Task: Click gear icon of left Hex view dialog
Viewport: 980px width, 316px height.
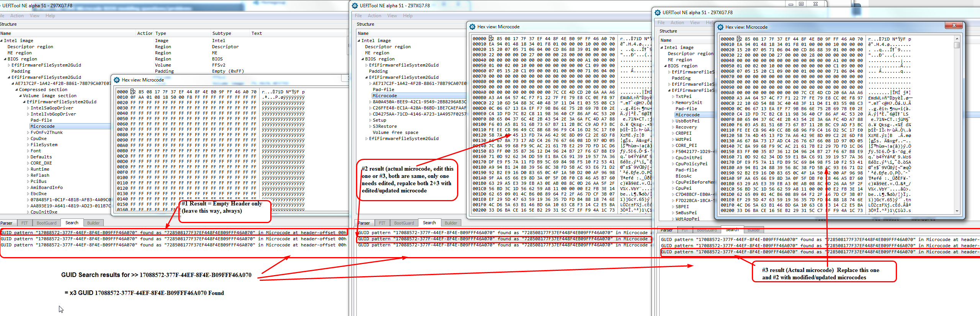Action: point(117,80)
